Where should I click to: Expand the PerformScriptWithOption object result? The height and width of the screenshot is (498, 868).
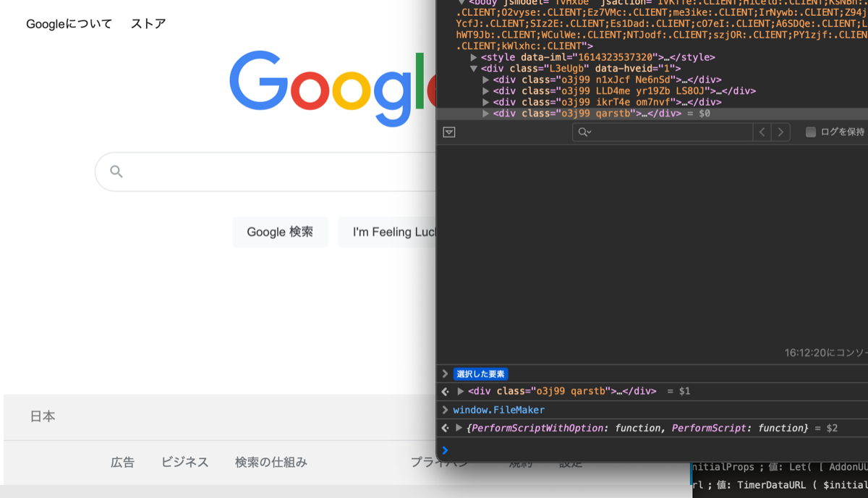coord(459,428)
